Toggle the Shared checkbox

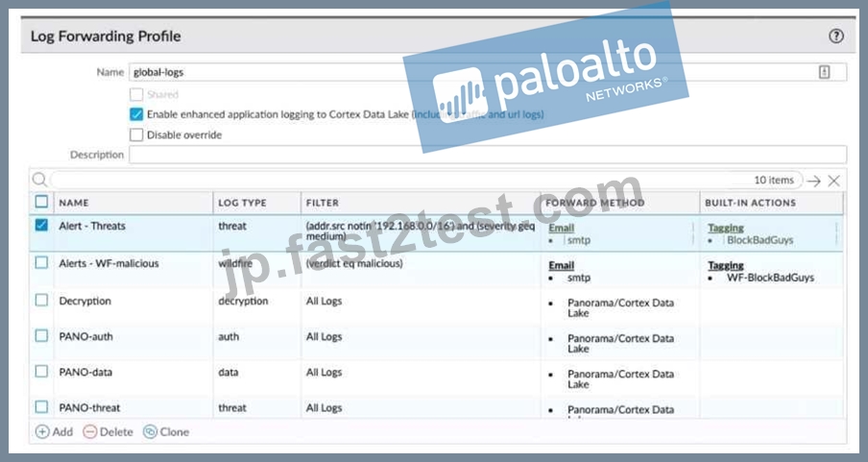tap(136, 94)
